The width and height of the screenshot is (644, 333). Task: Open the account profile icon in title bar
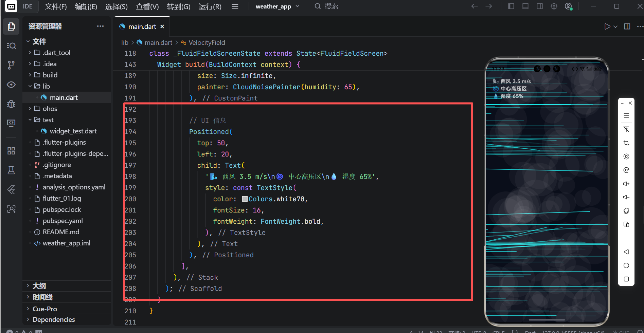568,6
